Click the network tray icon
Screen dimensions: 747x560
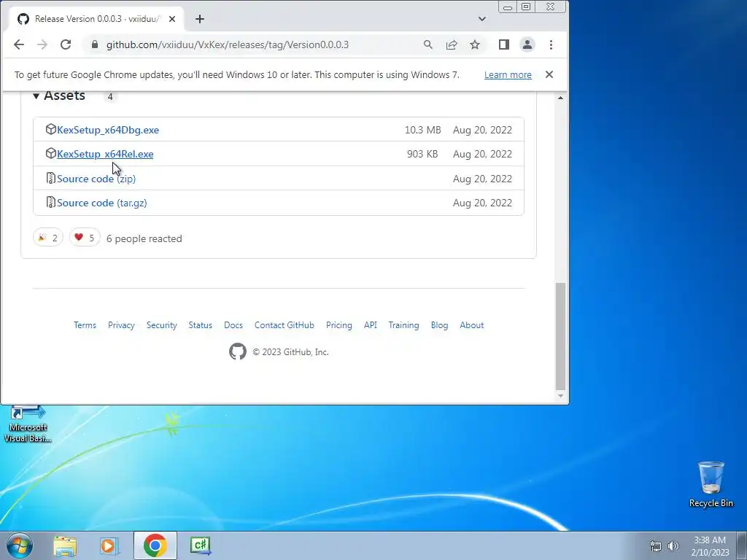(656, 547)
